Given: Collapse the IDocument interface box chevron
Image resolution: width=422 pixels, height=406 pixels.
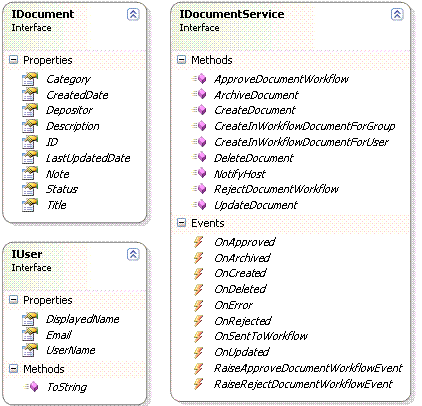Looking at the screenshot, I should (133, 14).
